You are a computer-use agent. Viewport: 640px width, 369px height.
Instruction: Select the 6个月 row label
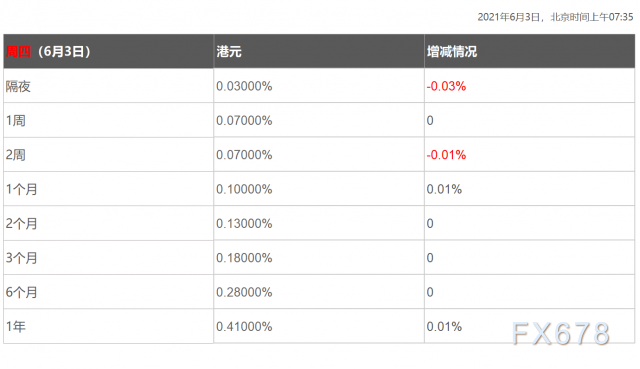pyautogui.click(x=21, y=292)
